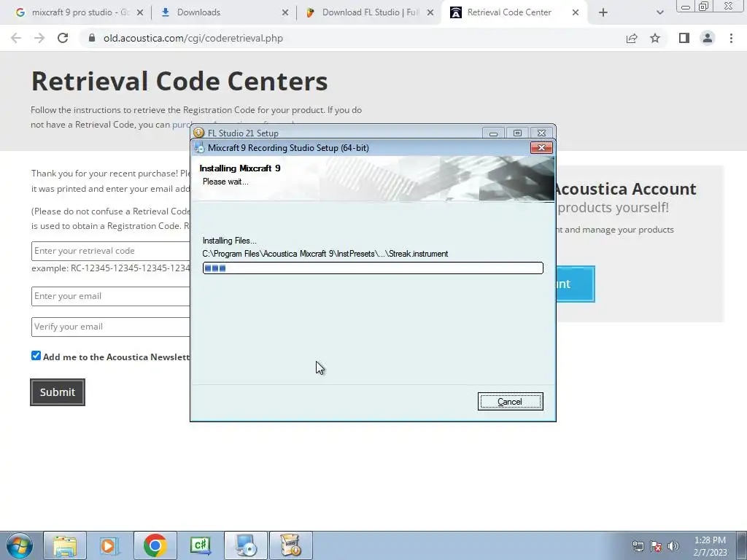747x560 pixels.
Task: Close the Download FL Studio tab
Action: tap(430, 12)
